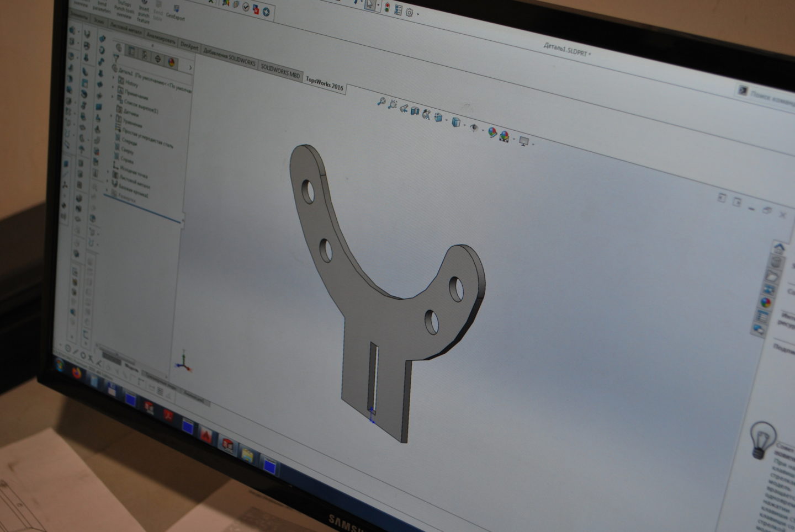795x532 pixels.
Task: Click the Apply Scene icon
Action: click(x=504, y=136)
